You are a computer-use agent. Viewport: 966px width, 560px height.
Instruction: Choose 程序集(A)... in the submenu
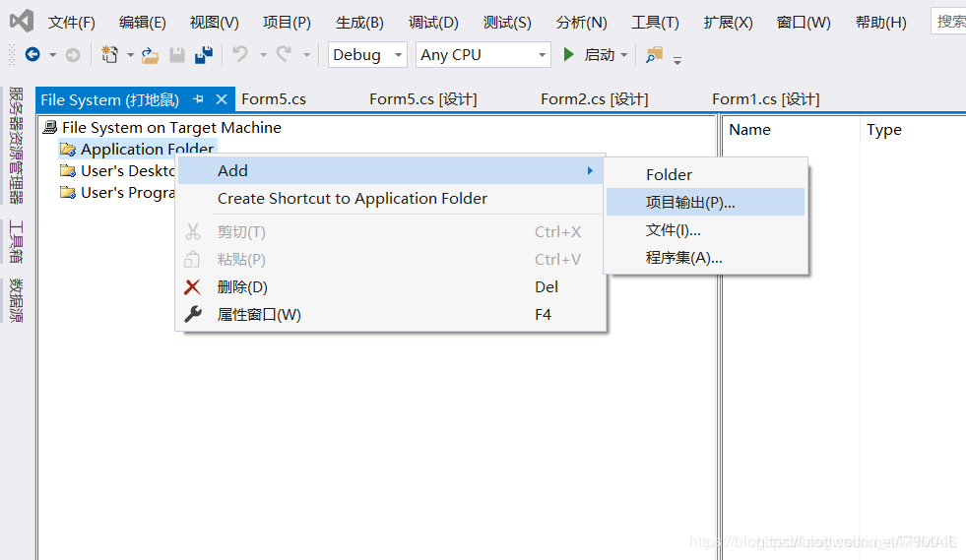click(x=705, y=258)
